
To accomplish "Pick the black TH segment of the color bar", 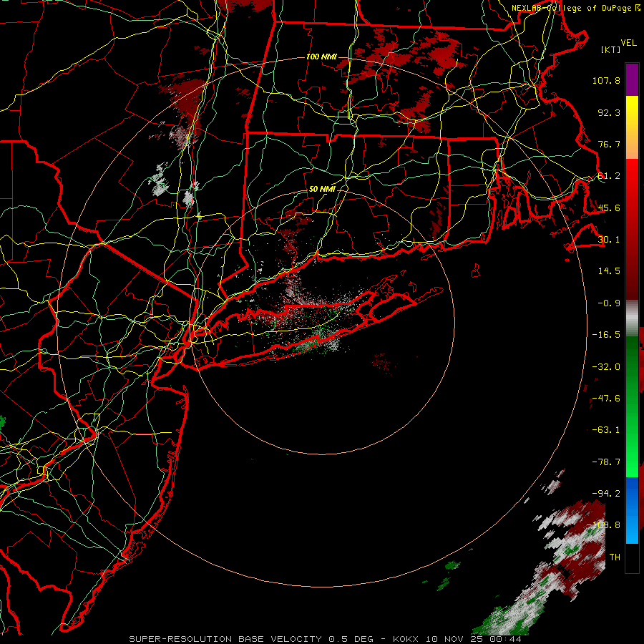I will pyautogui.click(x=632, y=557).
